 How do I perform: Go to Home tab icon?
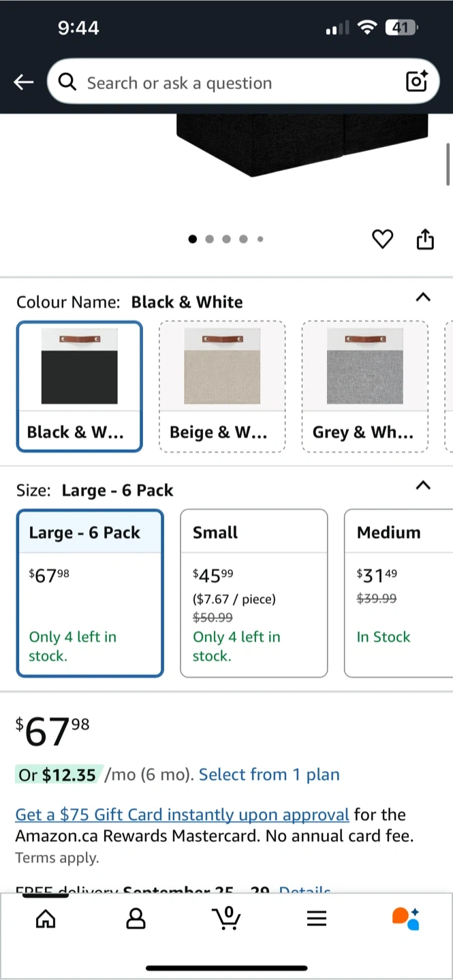coord(46,919)
